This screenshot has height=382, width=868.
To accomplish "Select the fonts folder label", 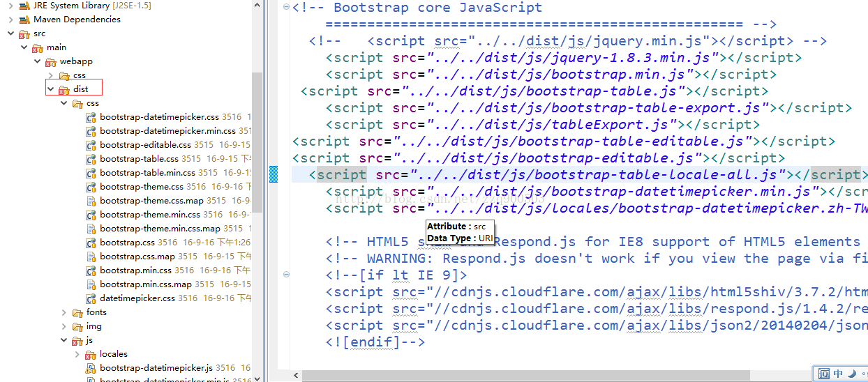I will click(96, 312).
